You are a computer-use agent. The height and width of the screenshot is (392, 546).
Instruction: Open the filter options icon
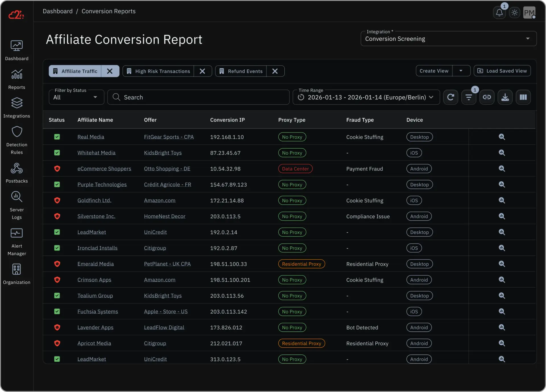pos(468,97)
